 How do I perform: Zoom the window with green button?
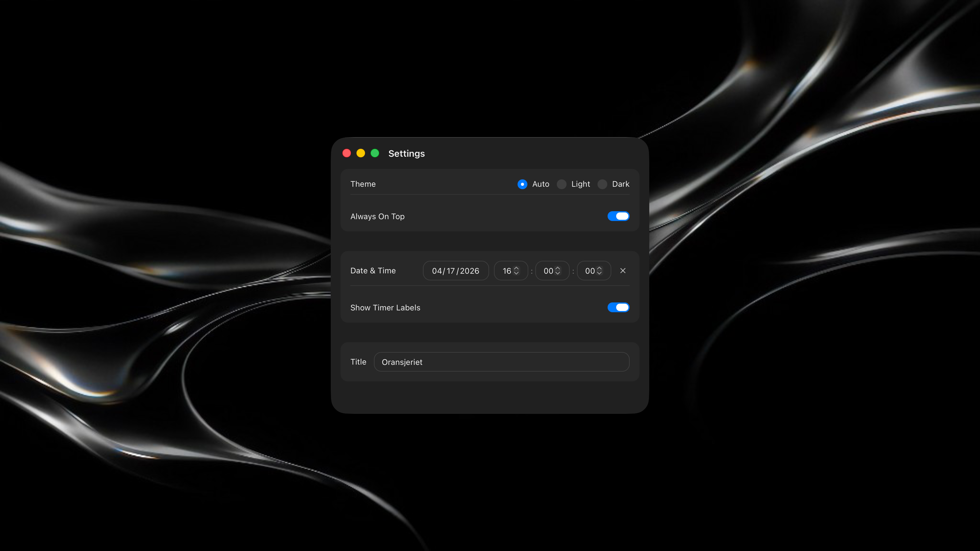375,153
